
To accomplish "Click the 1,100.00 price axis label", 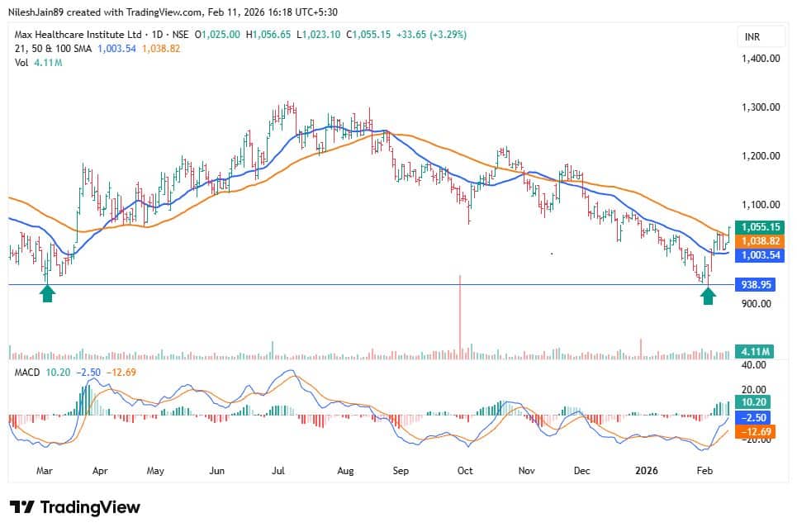I will (x=761, y=205).
